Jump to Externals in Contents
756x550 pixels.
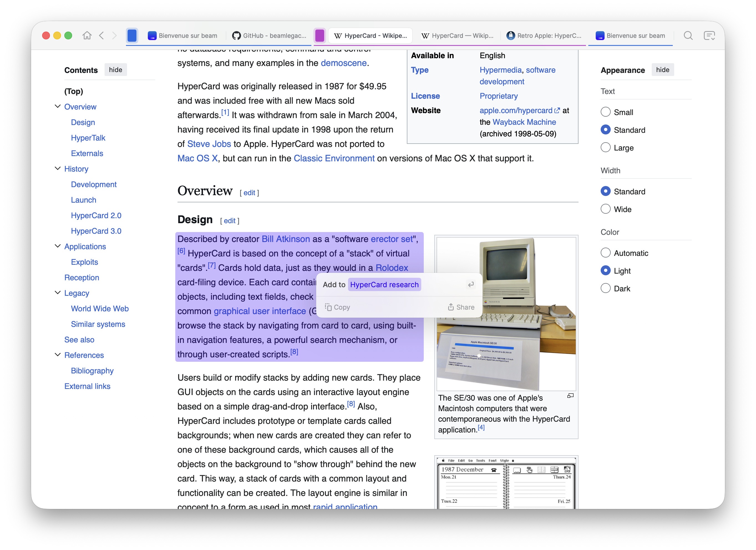point(87,153)
